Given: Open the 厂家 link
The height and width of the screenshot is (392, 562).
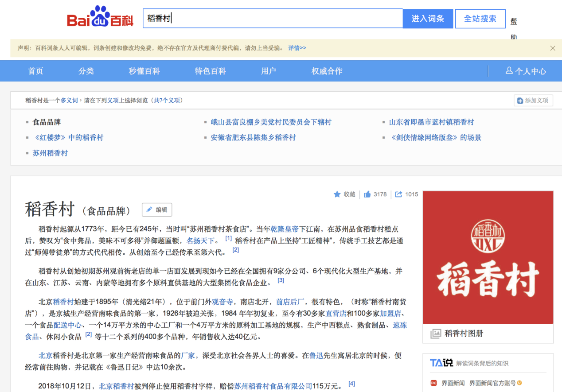Looking at the screenshot, I should pos(188,355).
